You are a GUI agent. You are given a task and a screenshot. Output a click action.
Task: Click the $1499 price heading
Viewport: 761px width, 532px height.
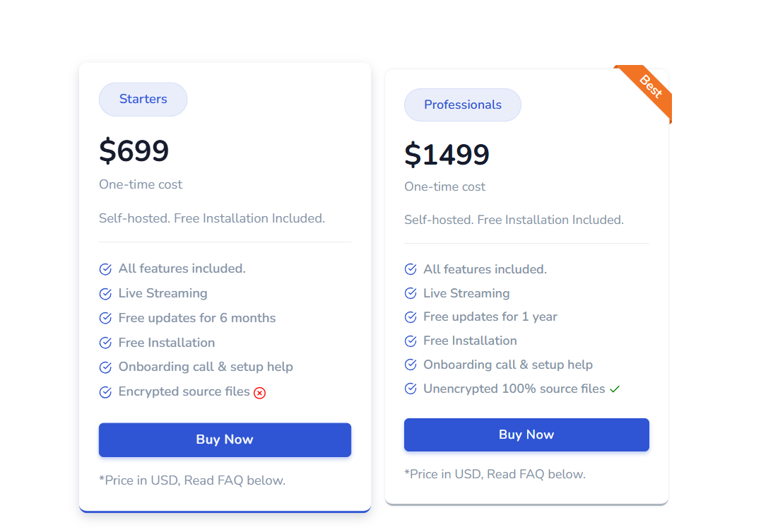[447, 154]
